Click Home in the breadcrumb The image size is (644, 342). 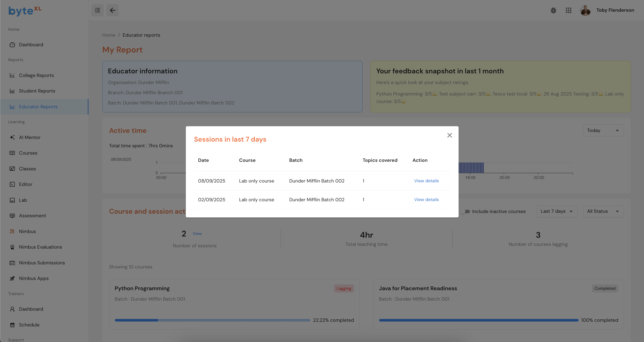(108, 35)
